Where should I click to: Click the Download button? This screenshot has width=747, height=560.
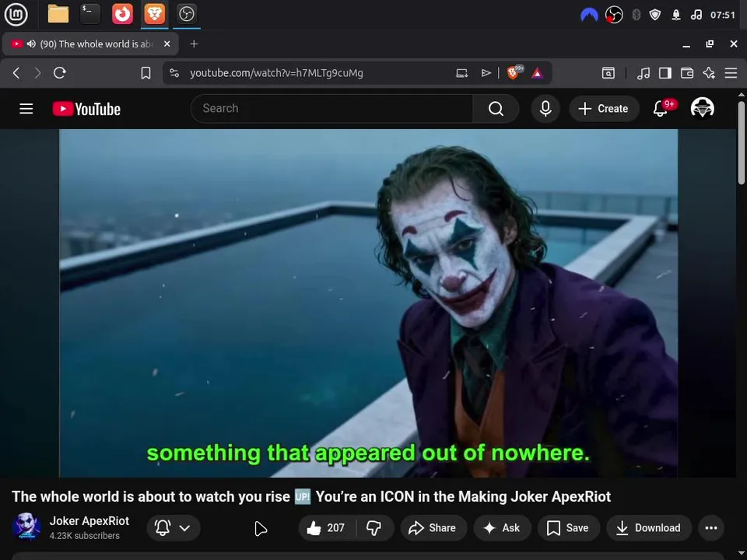[x=649, y=527]
